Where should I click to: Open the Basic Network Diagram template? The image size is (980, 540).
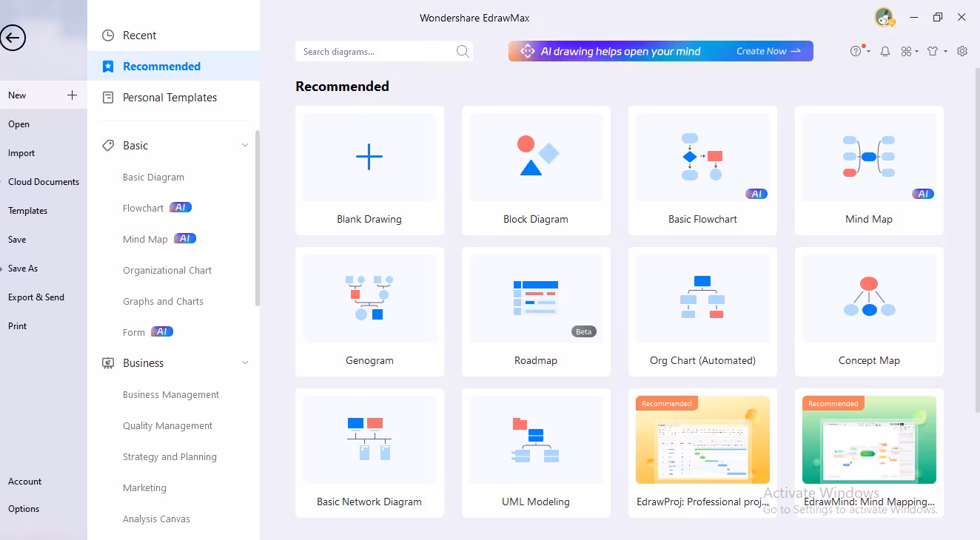369,453
